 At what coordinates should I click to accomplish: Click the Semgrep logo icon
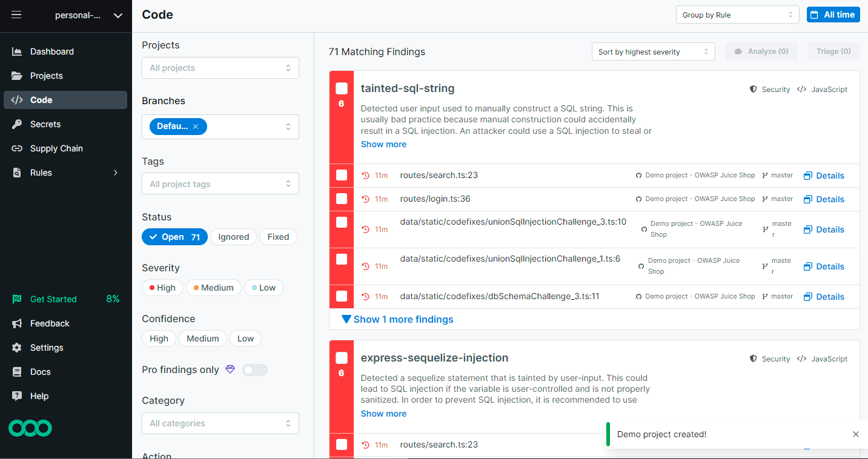pos(30,428)
